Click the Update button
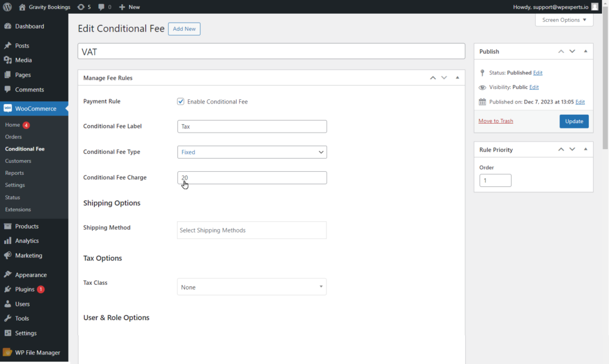The height and width of the screenshot is (364, 609). tap(574, 121)
